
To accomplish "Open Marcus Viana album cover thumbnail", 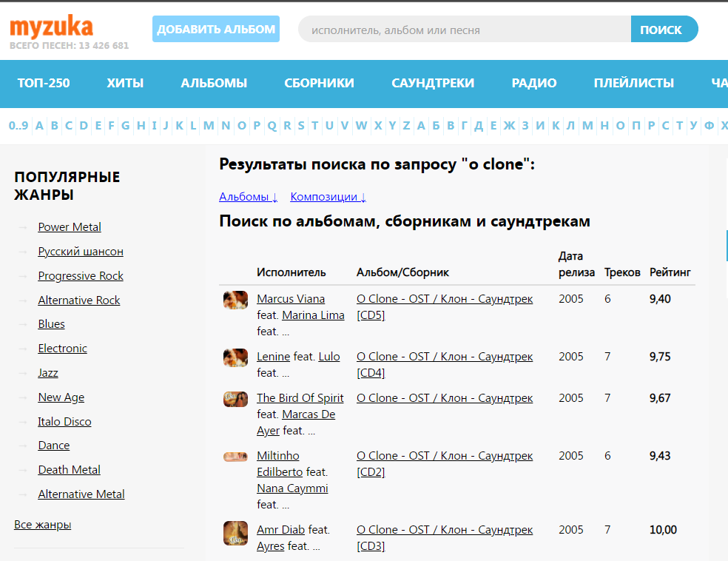I will (235, 300).
